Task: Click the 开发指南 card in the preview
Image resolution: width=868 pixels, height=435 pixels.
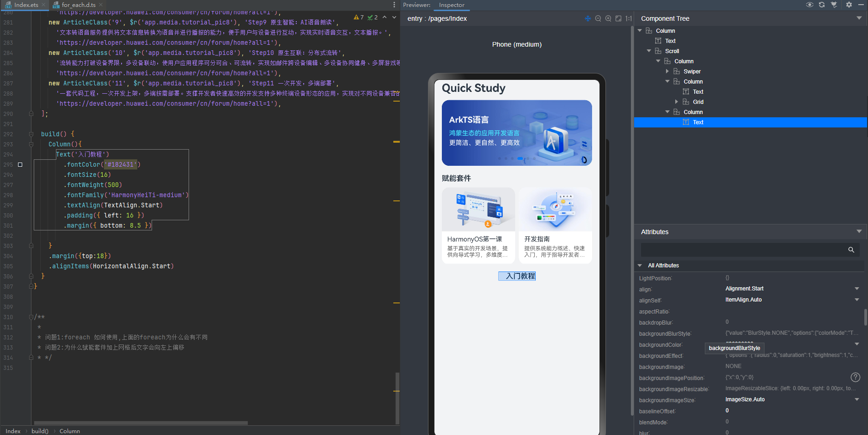Action: click(x=555, y=225)
